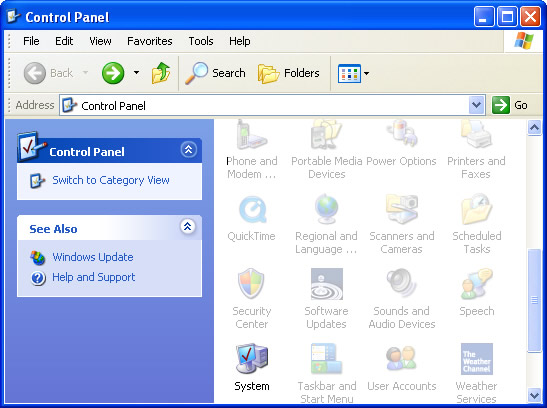Image resolution: width=547 pixels, height=408 pixels.
Task: Expand the Address bar dropdown
Action: pyautogui.click(x=476, y=105)
